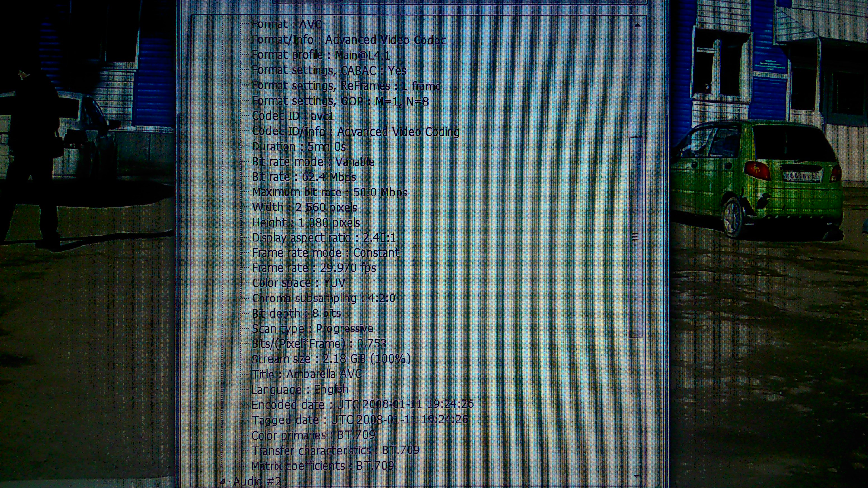
Task: Click the Encoded date UTC row
Action: click(x=362, y=404)
